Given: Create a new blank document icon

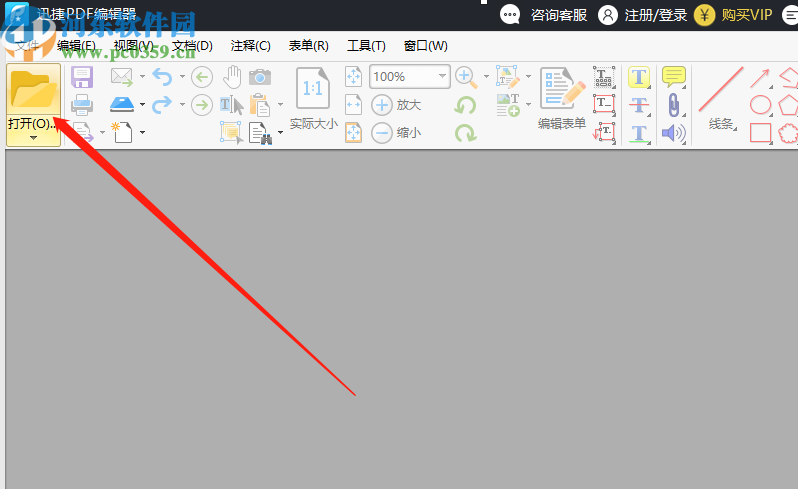Looking at the screenshot, I should [x=122, y=132].
